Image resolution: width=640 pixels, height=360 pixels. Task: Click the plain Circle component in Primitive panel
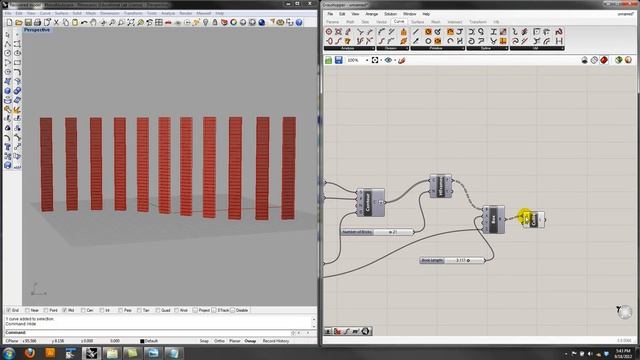tap(428, 41)
